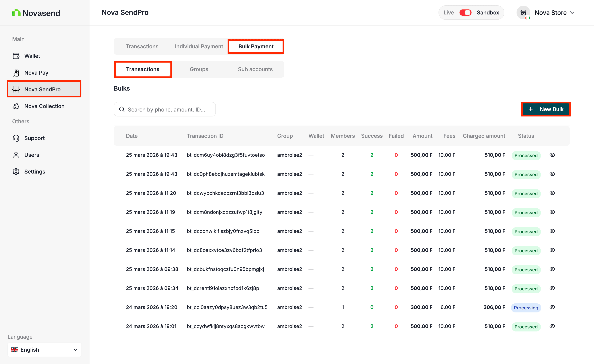This screenshot has width=594, height=364.
Task: View details of bulk bt_dc8oaxxvtce3zv6bqf2tfprlo3
Action: tap(552, 250)
